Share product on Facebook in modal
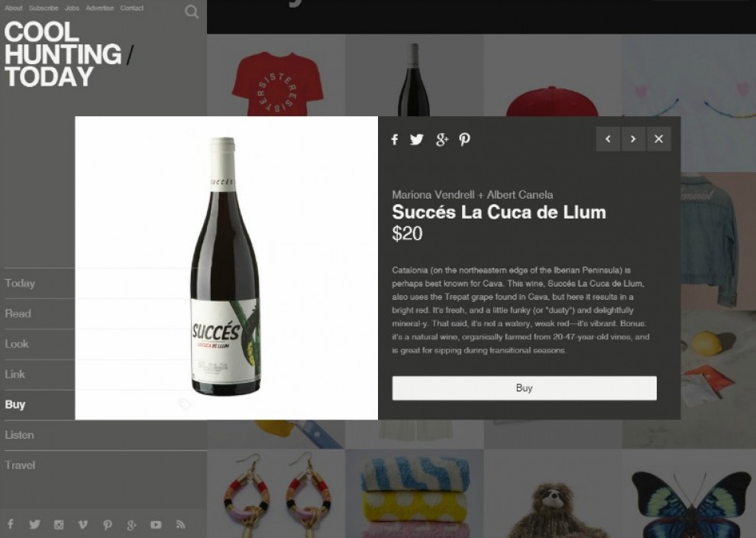756x538 pixels. pyautogui.click(x=394, y=139)
